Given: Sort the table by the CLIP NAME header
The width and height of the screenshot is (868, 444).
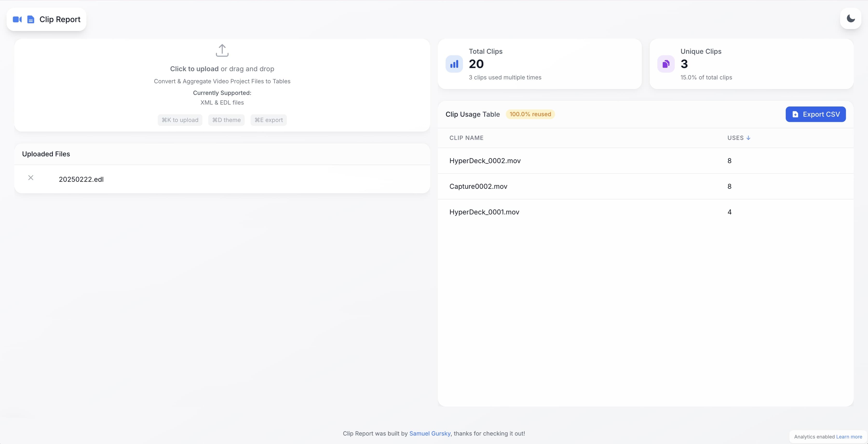Looking at the screenshot, I should (x=466, y=138).
